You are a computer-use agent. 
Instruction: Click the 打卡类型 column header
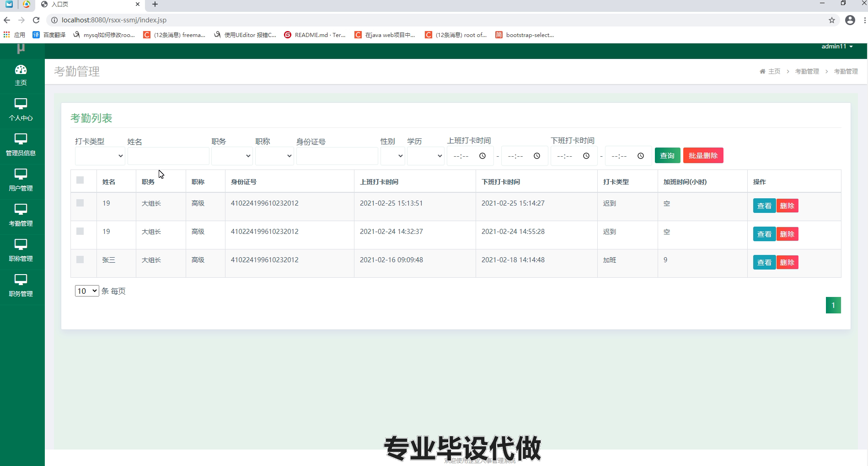616,182
